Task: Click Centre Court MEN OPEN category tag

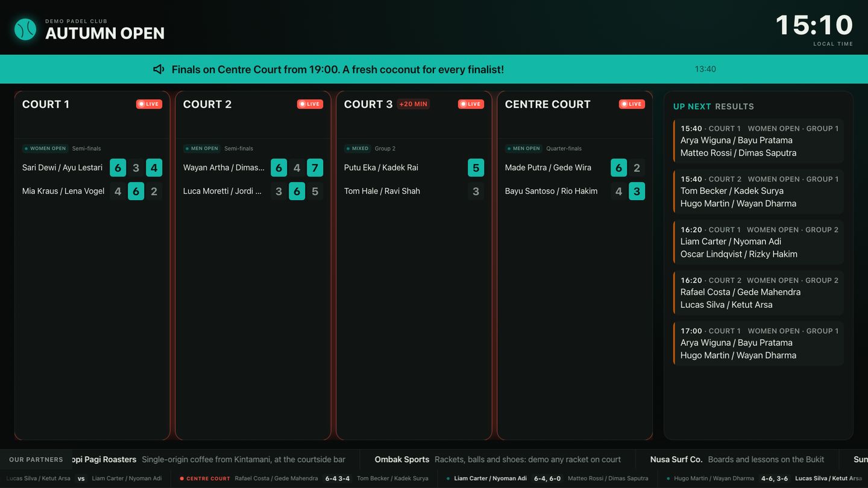Action: [x=524, y=148]
